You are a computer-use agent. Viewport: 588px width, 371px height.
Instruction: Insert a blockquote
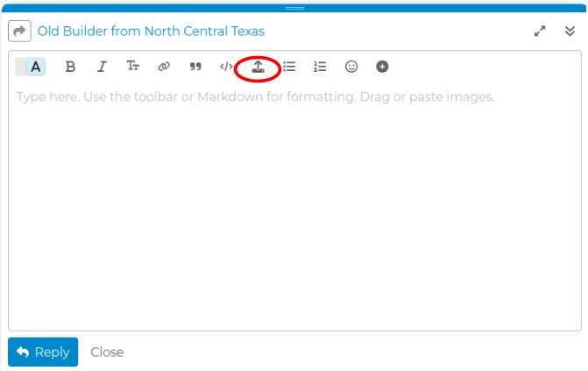(x=195, y=67)
